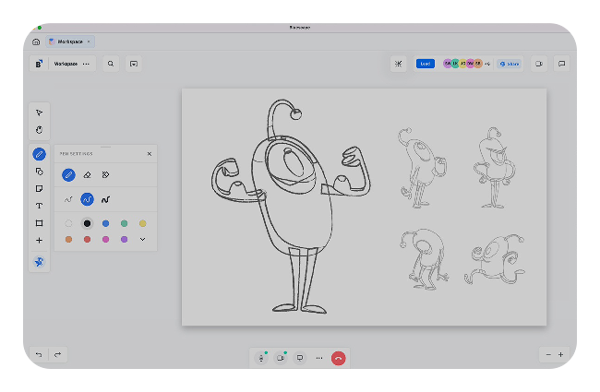
Task: Show the +6 additional participants
Action: pos(487,64)
